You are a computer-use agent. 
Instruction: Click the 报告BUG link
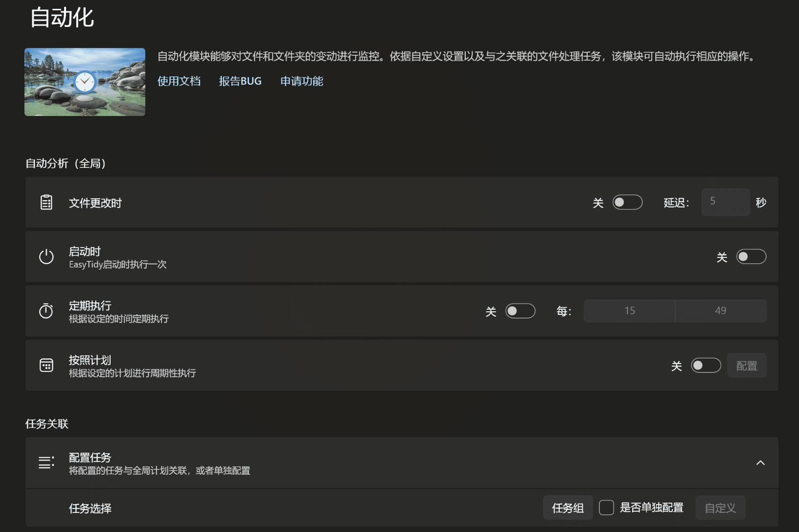pyautogui.click(x=240, y=81)
